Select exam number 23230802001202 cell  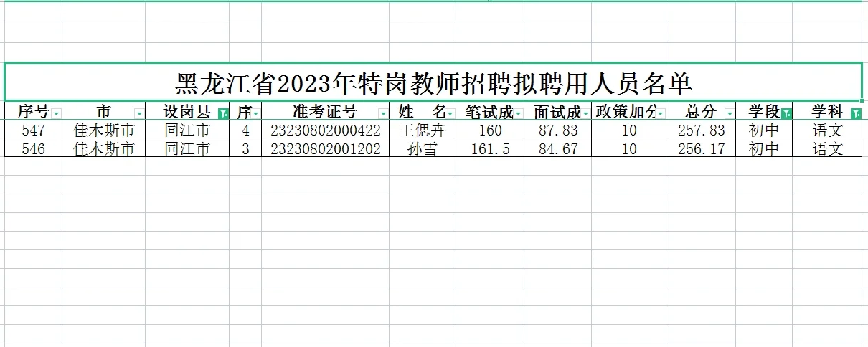tap(325, 148)
